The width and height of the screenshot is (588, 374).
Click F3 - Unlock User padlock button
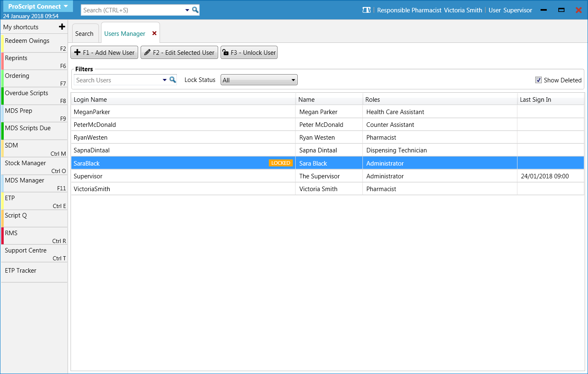[249, 53]
